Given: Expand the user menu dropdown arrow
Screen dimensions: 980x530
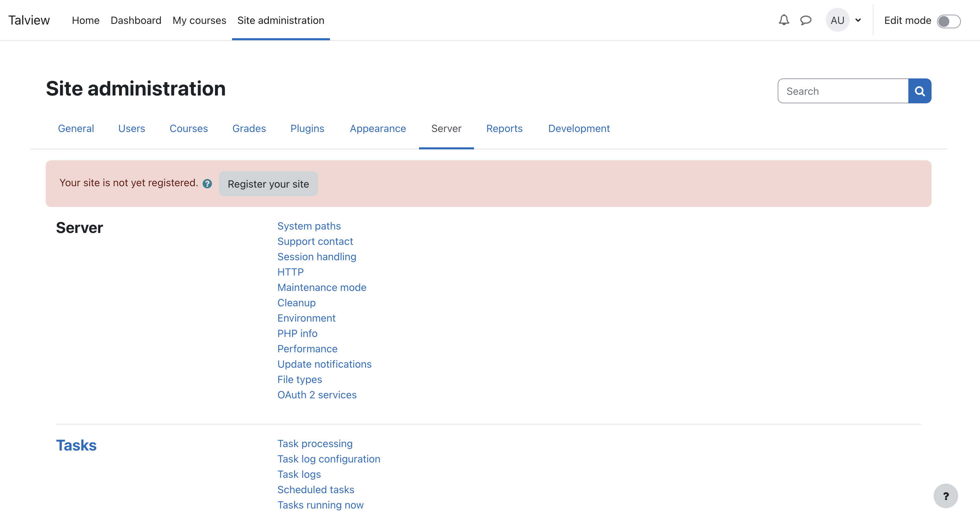Looking at the screenshot, I should click(858, 20).
